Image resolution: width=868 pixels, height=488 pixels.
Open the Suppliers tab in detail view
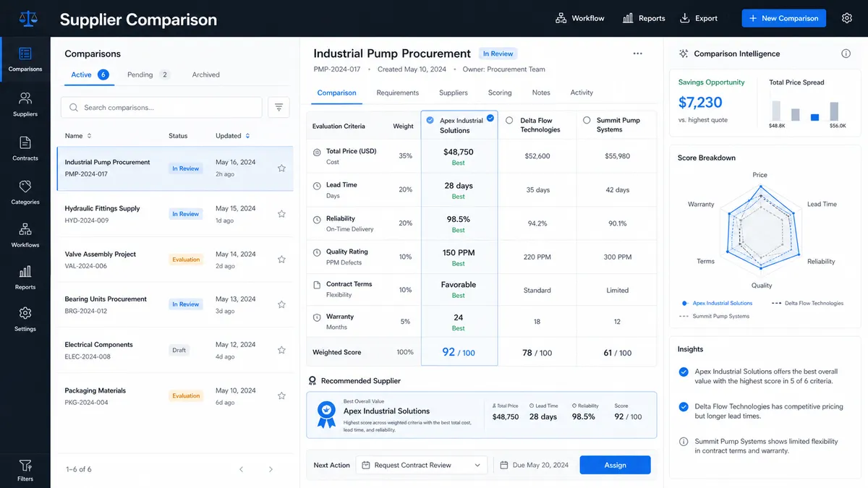pos(454,93)
